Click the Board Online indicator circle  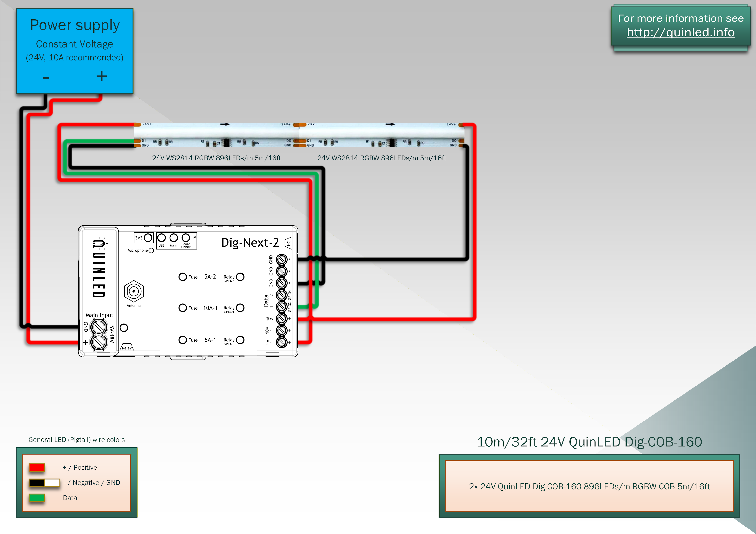pyautogui.click(x=186, y=238)
